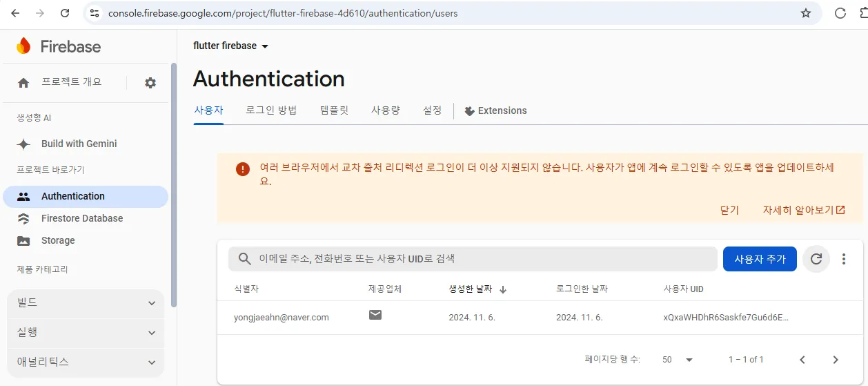Open the 자세히 알아보기 link
The height and width of the screenshot is (386, 868).
[x=804, y=210]
